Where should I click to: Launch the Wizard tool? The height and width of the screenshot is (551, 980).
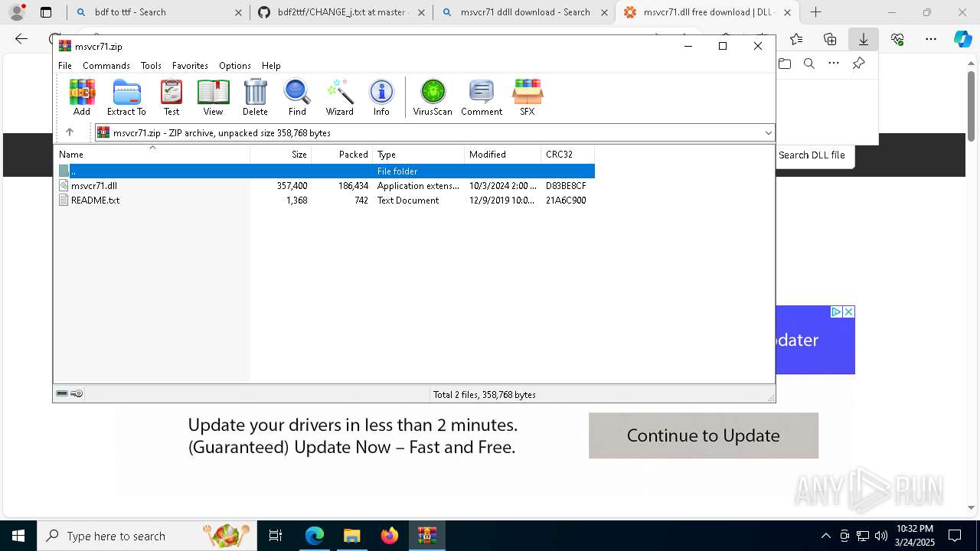pos(339,97)
